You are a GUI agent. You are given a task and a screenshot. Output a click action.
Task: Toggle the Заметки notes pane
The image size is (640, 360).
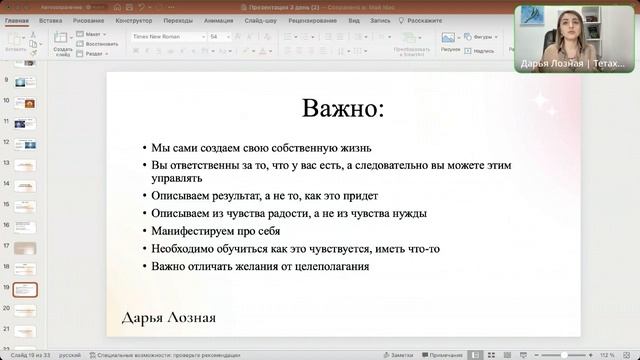tap(398, 356)
